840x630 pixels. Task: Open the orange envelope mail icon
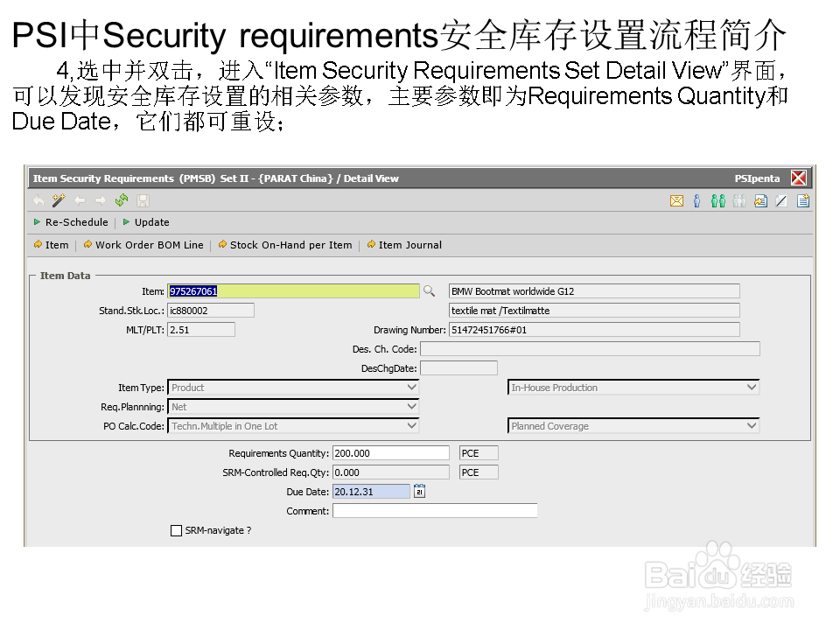pyautogui.click(x=676, y=201)
